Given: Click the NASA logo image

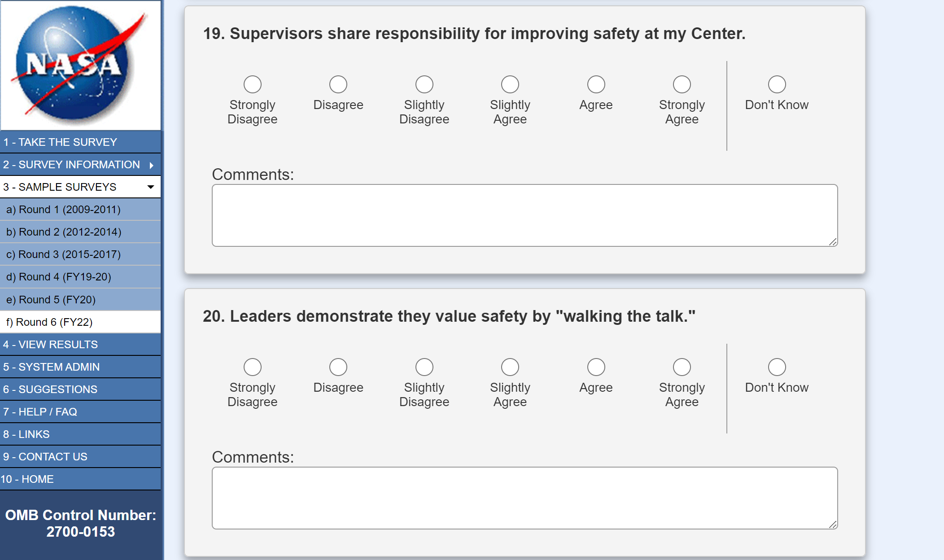Looking at the screenshot, I should (81, 66).
